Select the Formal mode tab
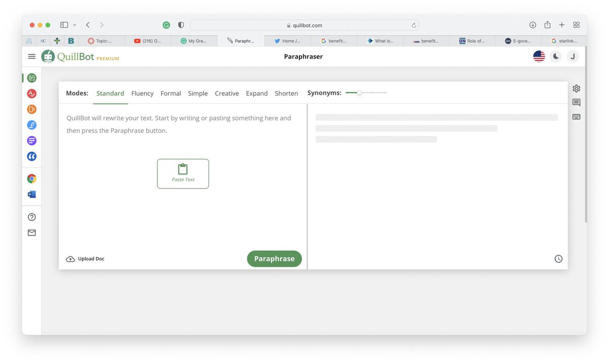 click(x=171, y=93)
